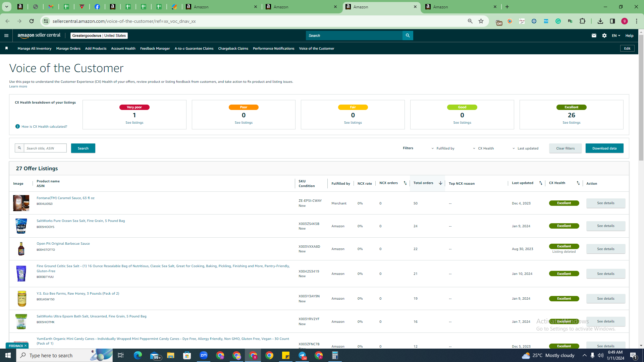The width and height of the screenshot is (644, 362).
Task: Open Microsoft Edge from the taskbar
Action: pos(138,355)
